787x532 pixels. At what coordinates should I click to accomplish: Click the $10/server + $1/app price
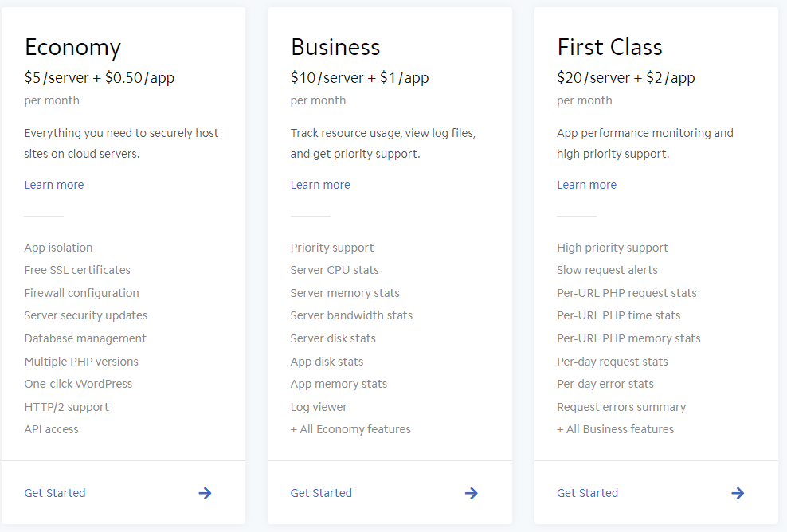(360, 78)
